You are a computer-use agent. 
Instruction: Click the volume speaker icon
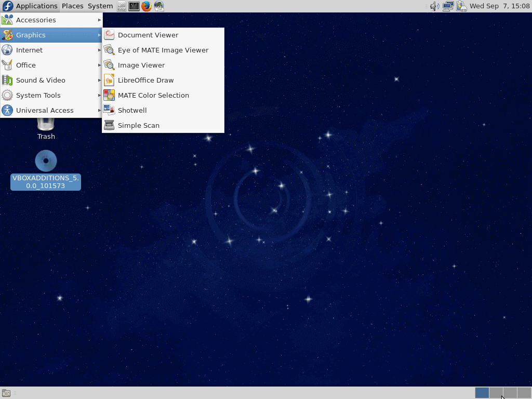tap(434, 6)
